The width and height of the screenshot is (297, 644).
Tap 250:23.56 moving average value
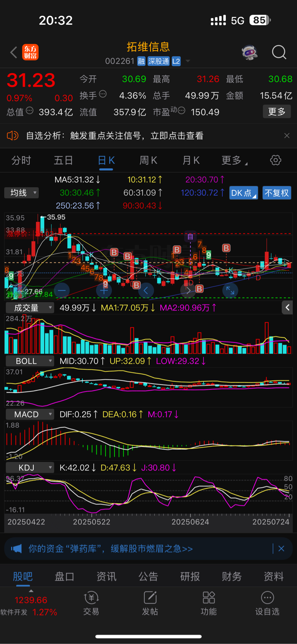pos(79,205)
